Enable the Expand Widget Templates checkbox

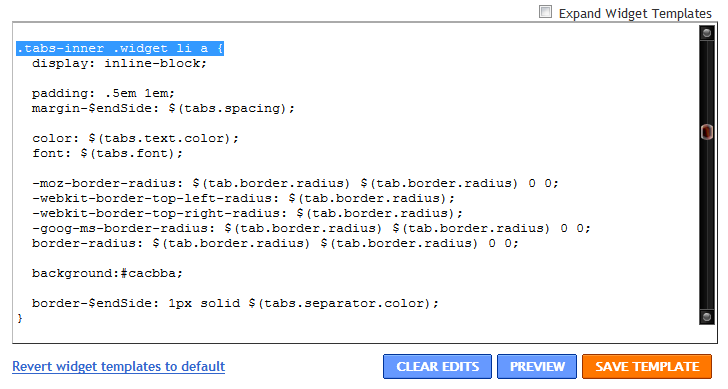[546, 12]
